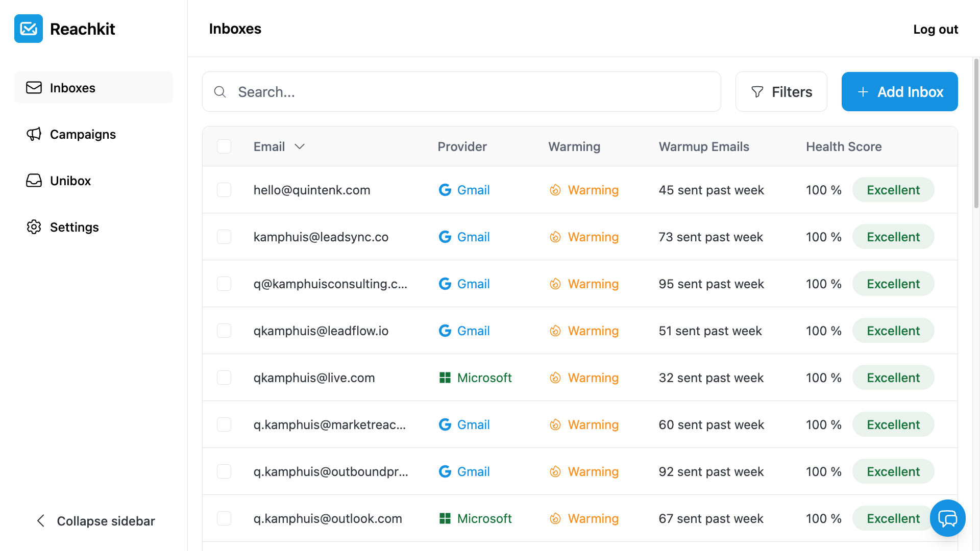Open Unibox from the sidebar
The width and height of the screenshot is (980, 551).
click(70, 181)
